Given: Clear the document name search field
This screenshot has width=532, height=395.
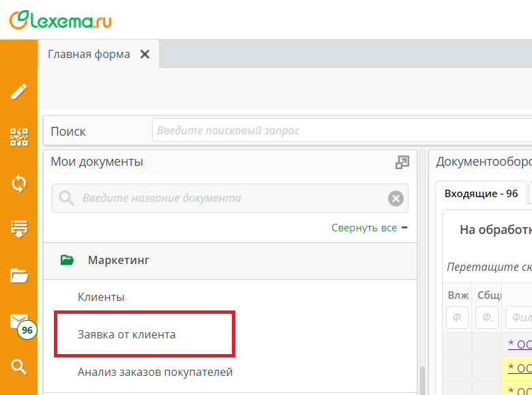Looking at the screenshot, I should pos(396,199).
